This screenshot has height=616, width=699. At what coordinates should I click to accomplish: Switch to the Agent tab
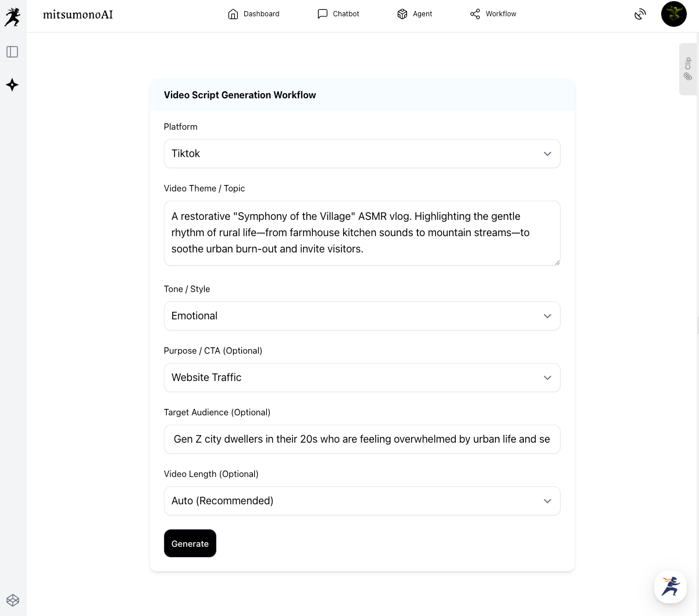tap(415, 14)
